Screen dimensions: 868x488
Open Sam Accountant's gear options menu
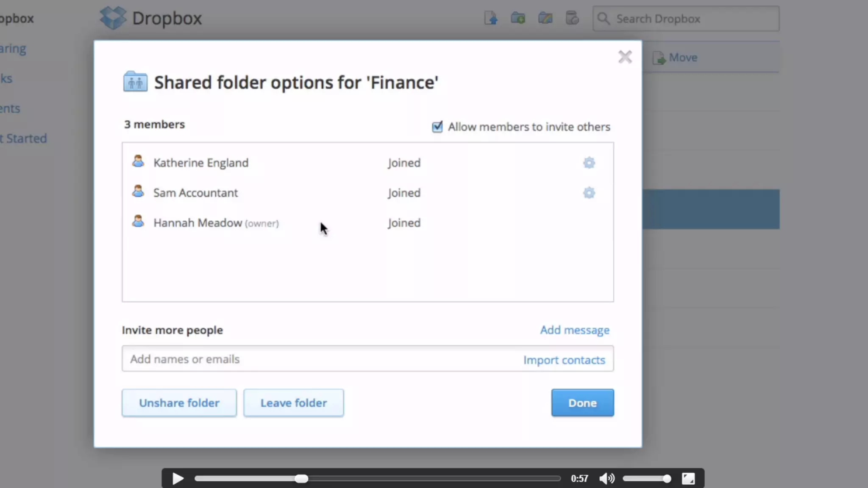589,193
